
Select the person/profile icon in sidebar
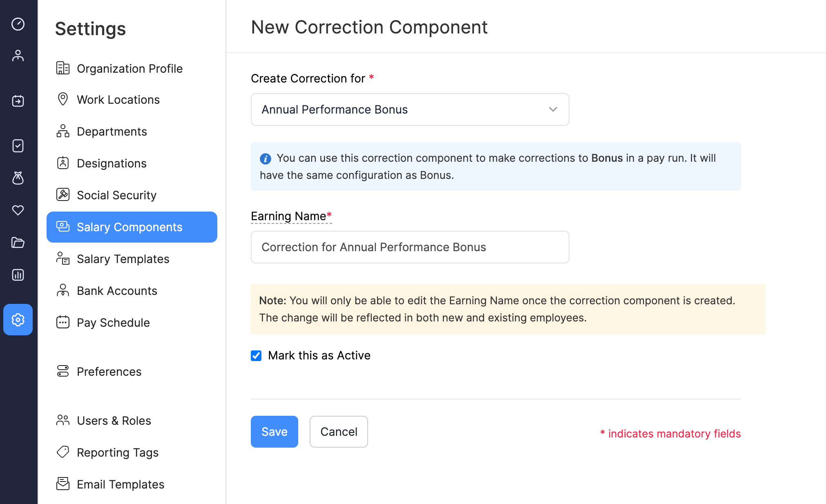18,55
